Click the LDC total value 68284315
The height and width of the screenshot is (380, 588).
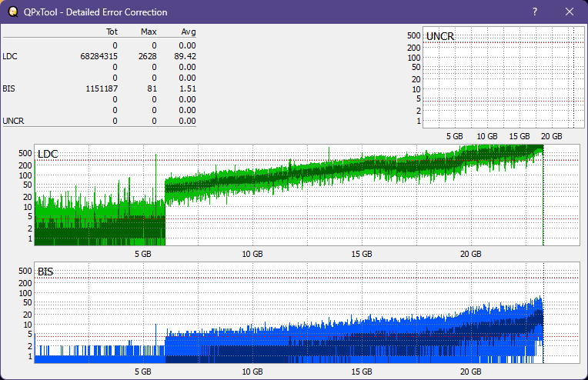[99, 56]
